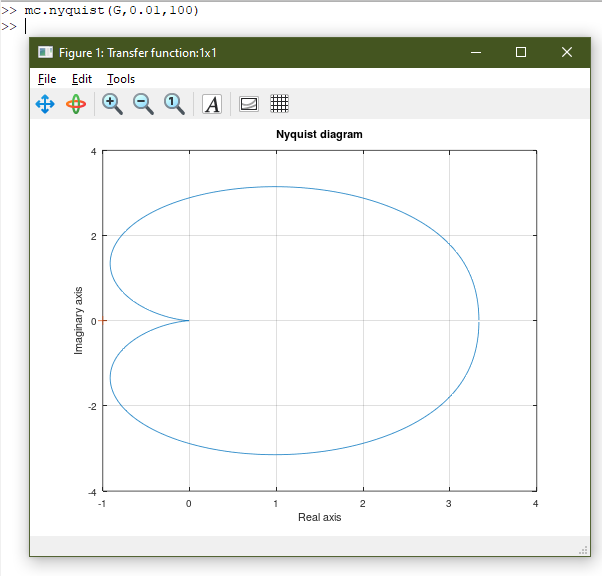Minimize the Figure 1 window
The height and width of the screenshot is (576, 602).
[477, 52]
